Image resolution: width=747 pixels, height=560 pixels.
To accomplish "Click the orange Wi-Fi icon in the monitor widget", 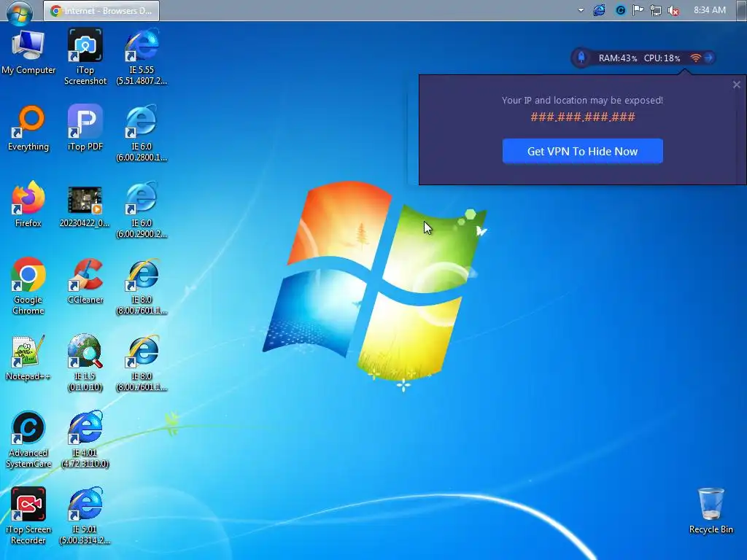I will tap(695, 58).
